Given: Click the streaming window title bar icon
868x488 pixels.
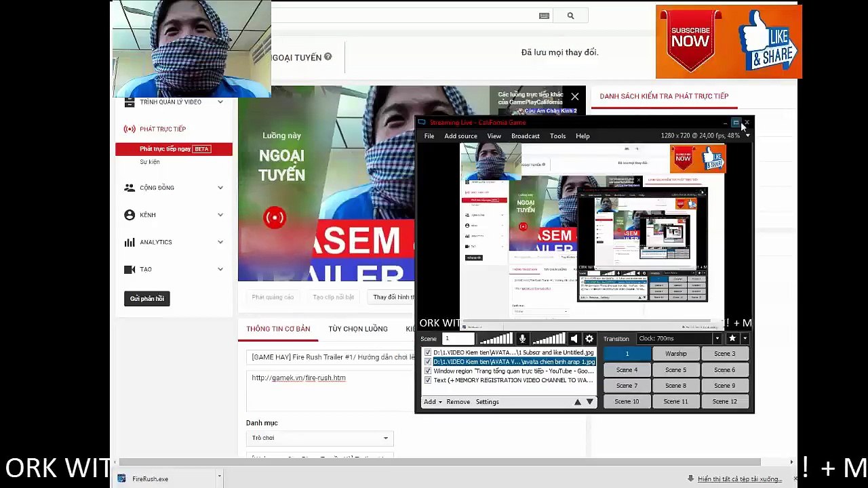Looking at the screenshot, I should (x=422, y=122).
